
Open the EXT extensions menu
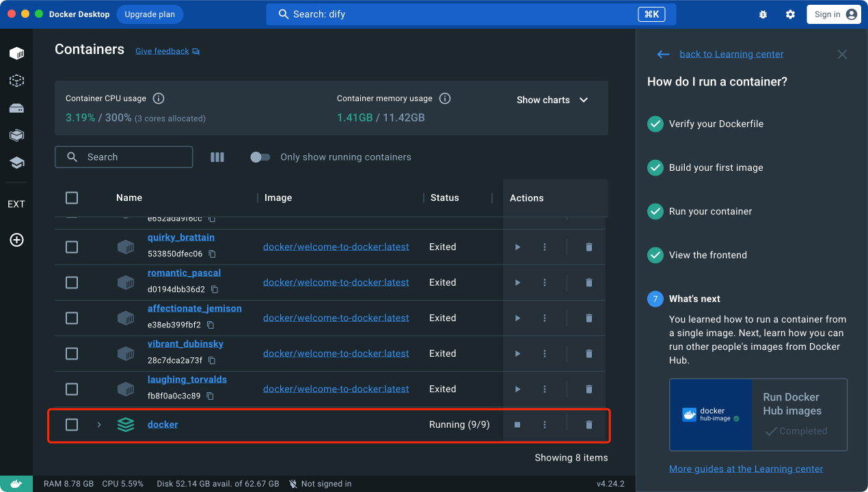pos(16,204)
